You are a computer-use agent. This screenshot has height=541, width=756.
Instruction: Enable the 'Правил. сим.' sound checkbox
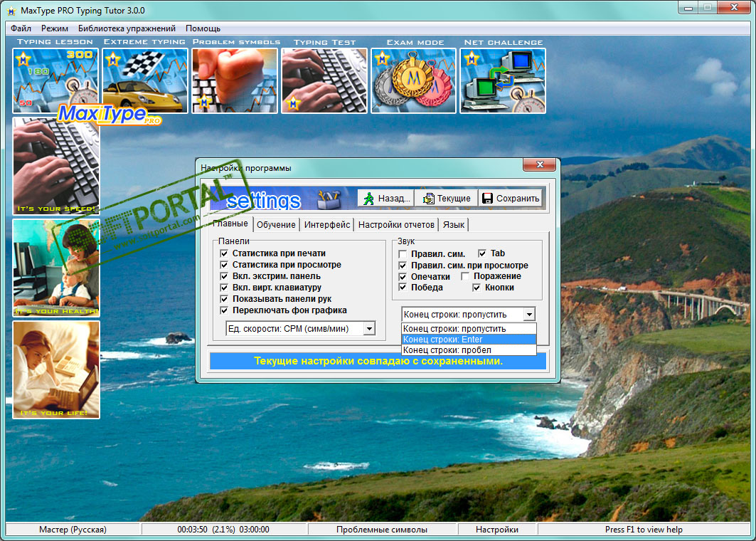tap(403, 254)
